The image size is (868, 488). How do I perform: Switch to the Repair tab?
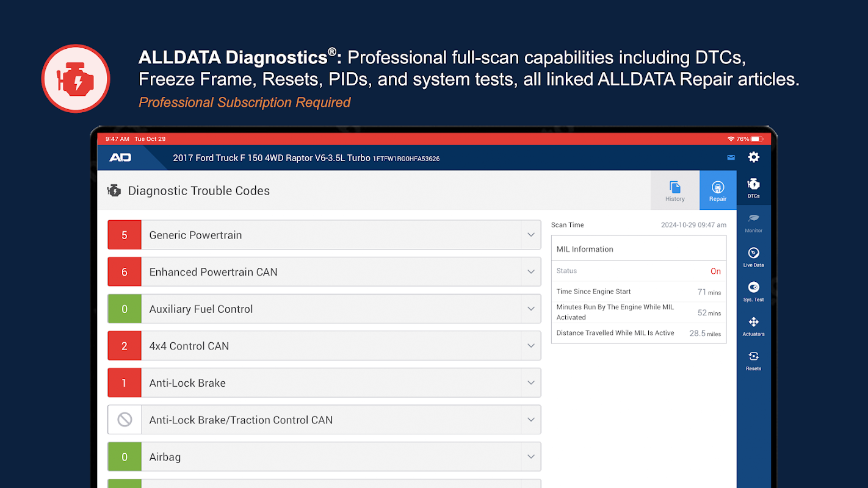click(718, 190)
